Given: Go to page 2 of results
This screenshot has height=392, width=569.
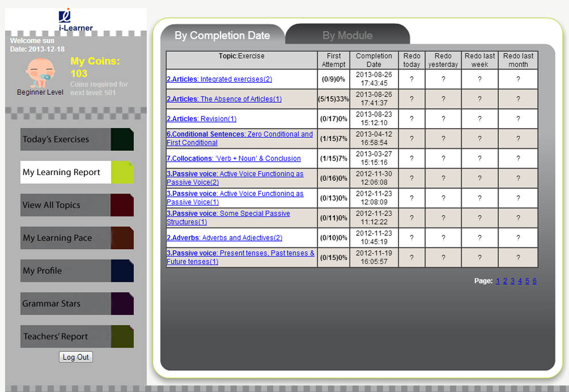Looking at the screenshot, I should coord(505,281).
